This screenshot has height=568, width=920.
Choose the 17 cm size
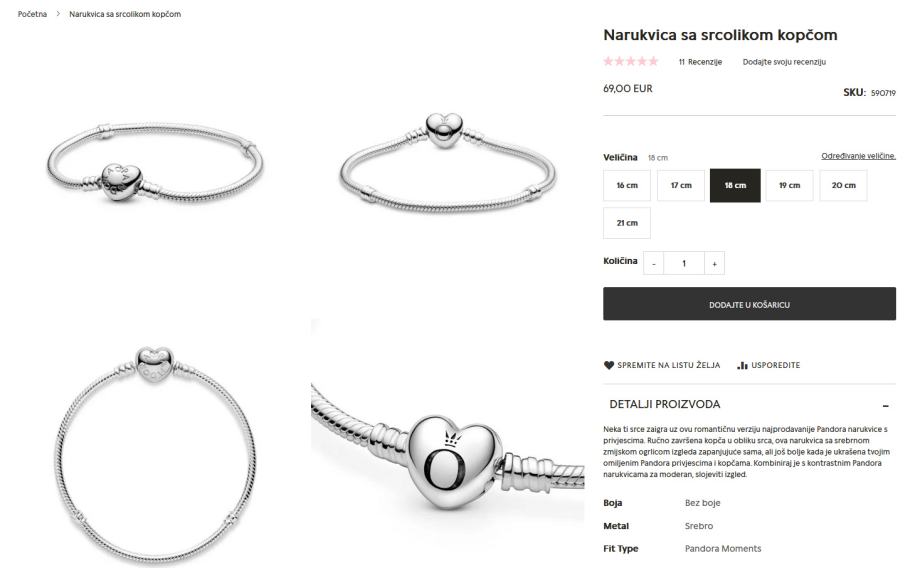[681, 185]
